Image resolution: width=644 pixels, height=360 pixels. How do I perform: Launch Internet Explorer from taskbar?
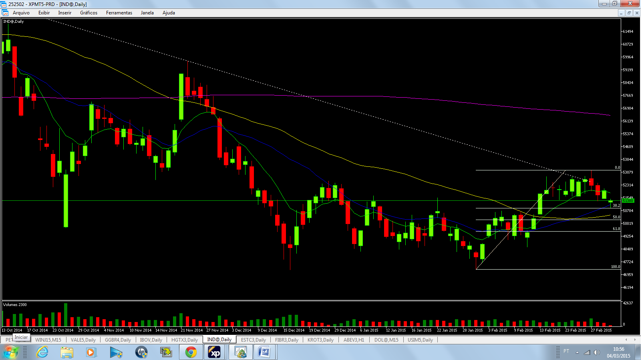click(42, 352)
